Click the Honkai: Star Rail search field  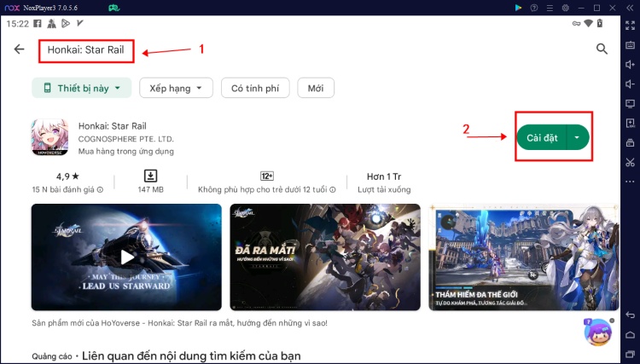point(85,49)
